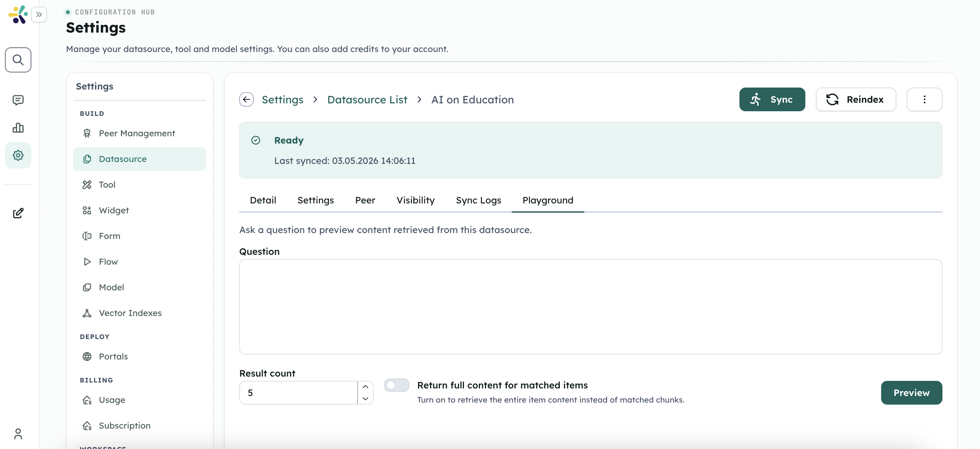Viewport: 980px width, 449px height.
Task: Select the gear settings sidebar icon
Action: pyautogui.click(x=18, y=155)
